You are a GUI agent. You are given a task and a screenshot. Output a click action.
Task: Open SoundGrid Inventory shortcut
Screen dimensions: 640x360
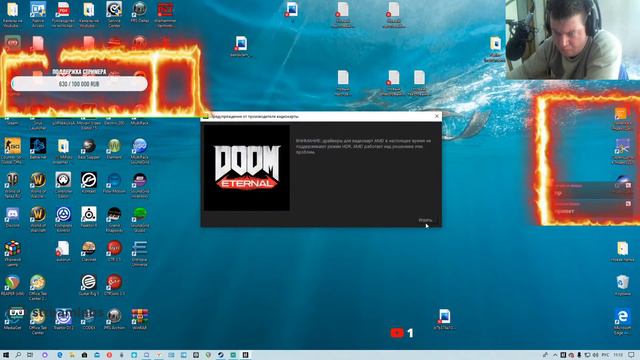(x=140, y=185)
